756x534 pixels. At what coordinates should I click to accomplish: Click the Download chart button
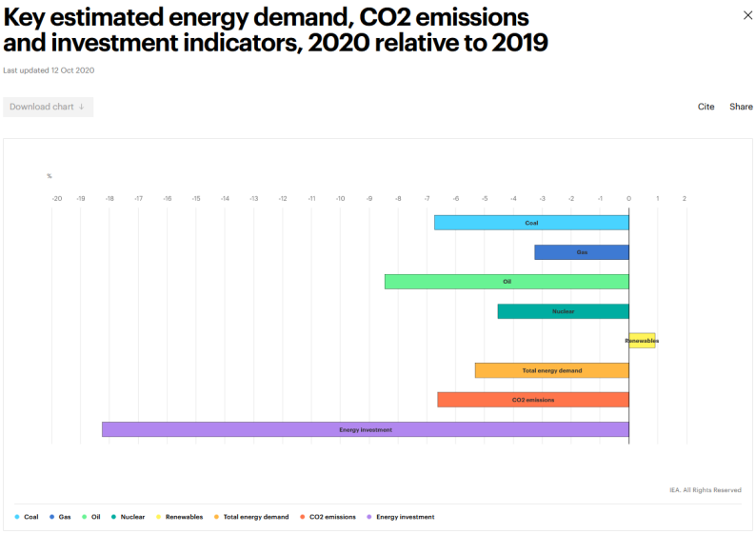click(48, 107)
